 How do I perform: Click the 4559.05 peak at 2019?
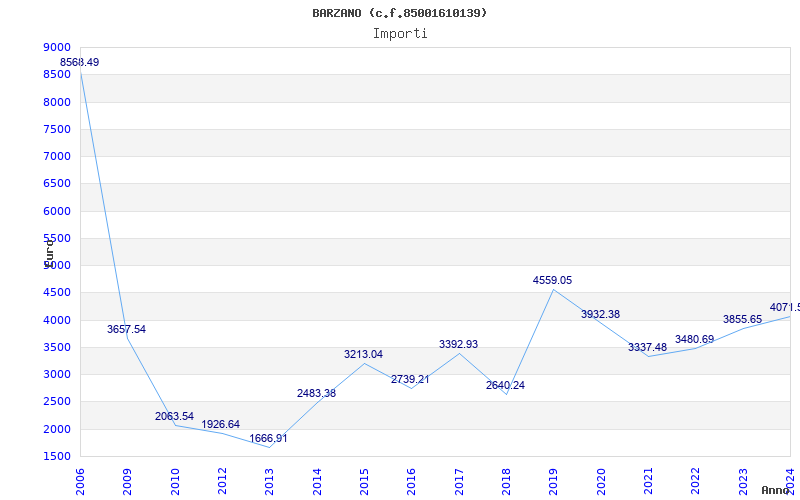point(552,281)
